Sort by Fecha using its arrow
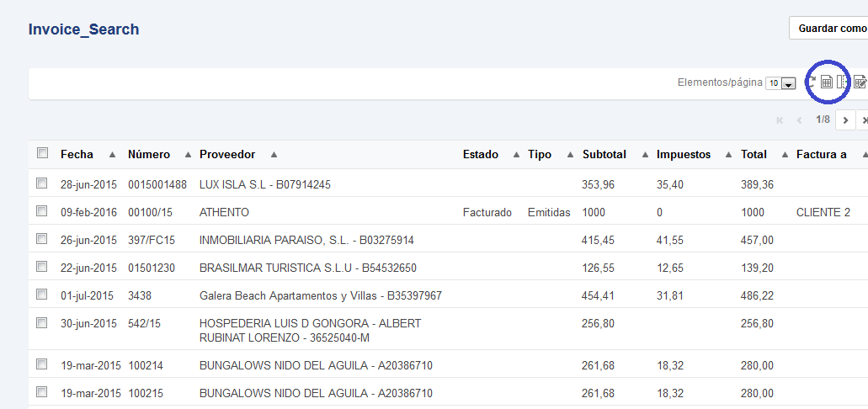The width and height of the screenshot is (868, 409). (x=112, y=155)
